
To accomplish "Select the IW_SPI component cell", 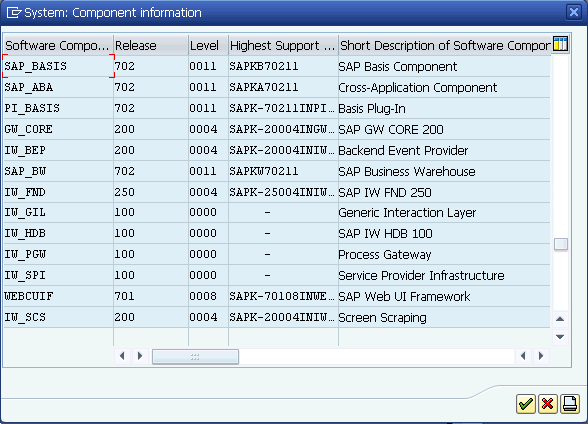I will click(58, 276).
